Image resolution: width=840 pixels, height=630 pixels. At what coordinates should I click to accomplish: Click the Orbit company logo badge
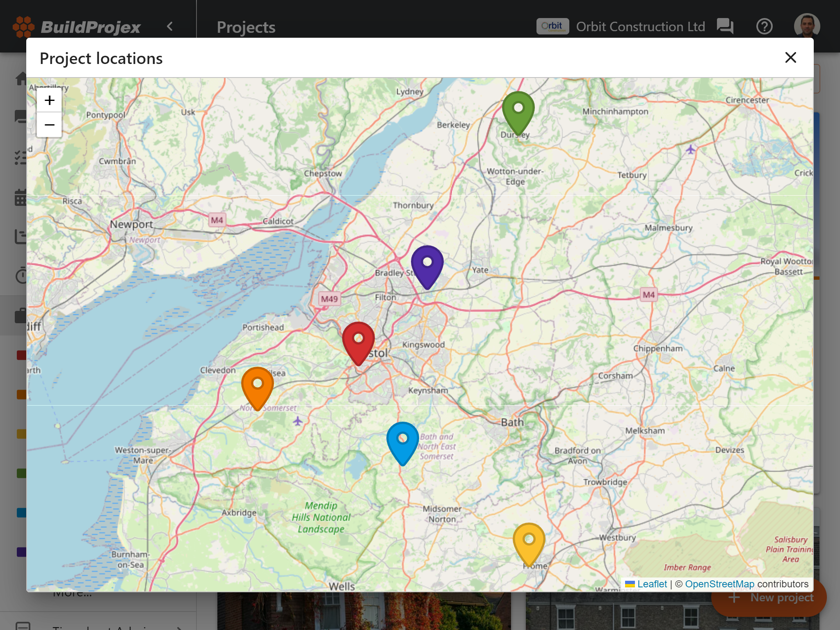tap(552, 26)
